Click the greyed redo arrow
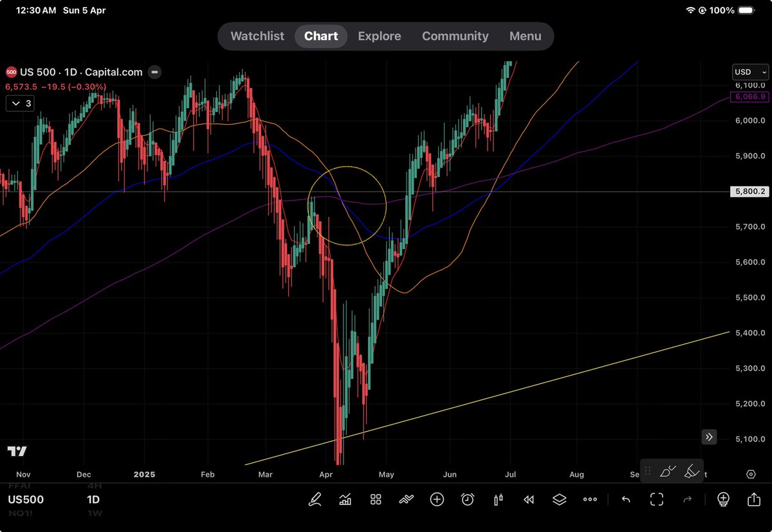The width and height of the screenshot is (772, 532). [687, 499]
